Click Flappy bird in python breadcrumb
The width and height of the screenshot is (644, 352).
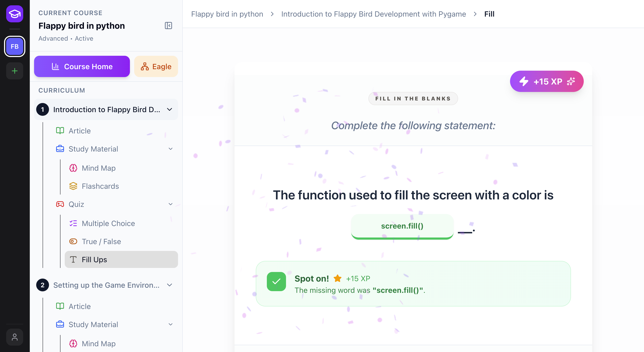(227, 14)
